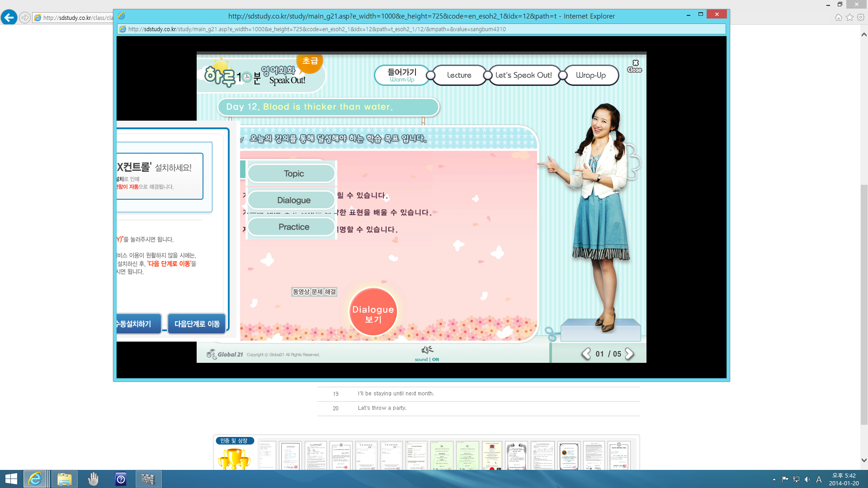Click the page counter 01 / 05
This screenshot has height=488, width=868.
(608, 354)
